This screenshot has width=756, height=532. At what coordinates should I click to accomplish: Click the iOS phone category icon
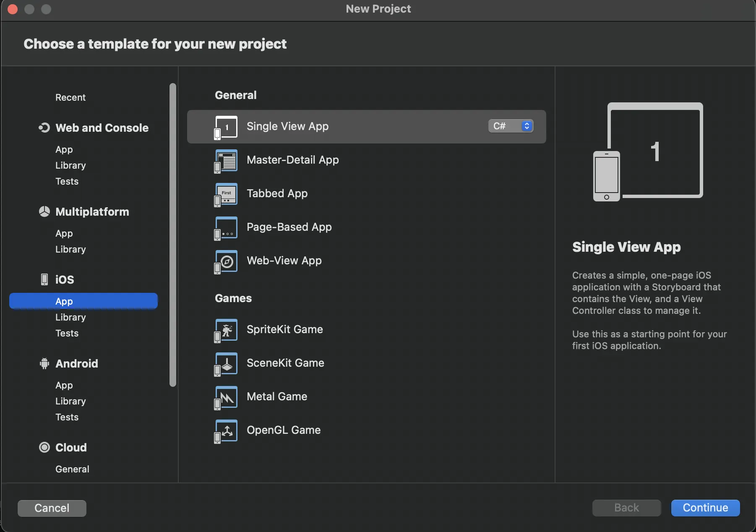(x=44, y=279)
